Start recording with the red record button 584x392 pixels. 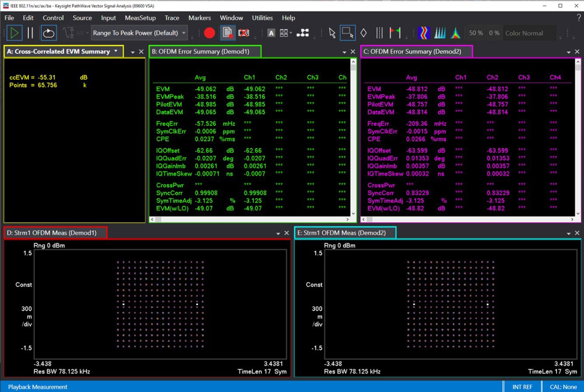209,33
